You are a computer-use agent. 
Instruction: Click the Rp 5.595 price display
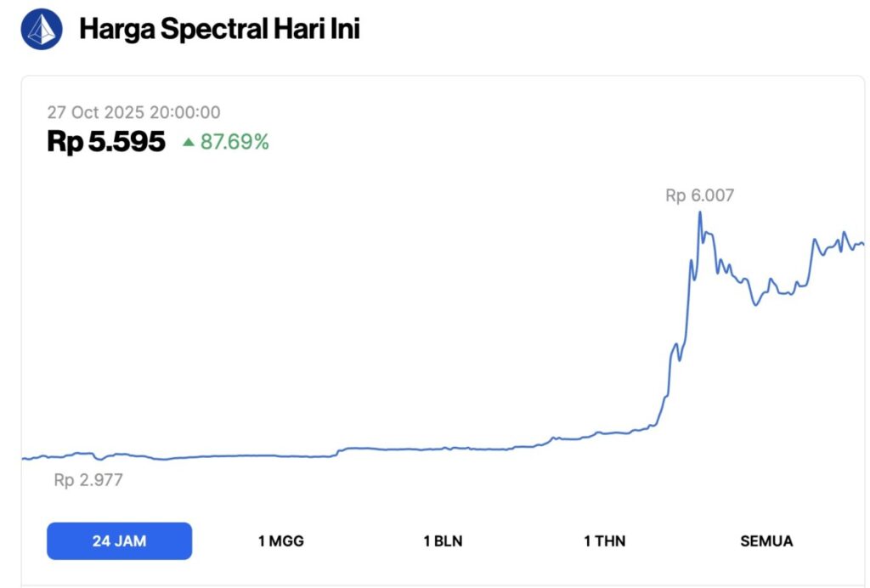click(x=106, y=141)
